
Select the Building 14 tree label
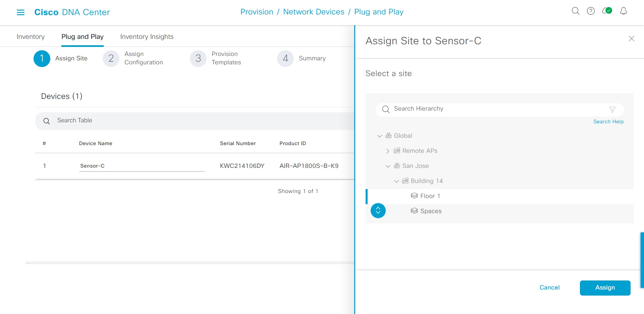[x=427, y=181]
